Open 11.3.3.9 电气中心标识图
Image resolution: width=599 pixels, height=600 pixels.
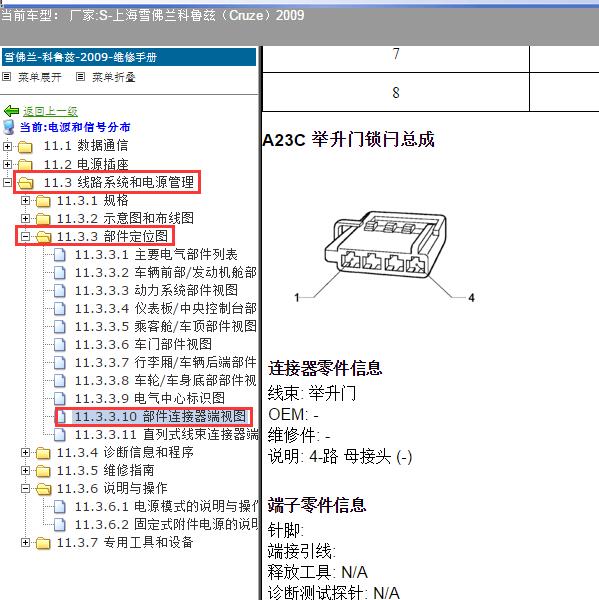150,398
